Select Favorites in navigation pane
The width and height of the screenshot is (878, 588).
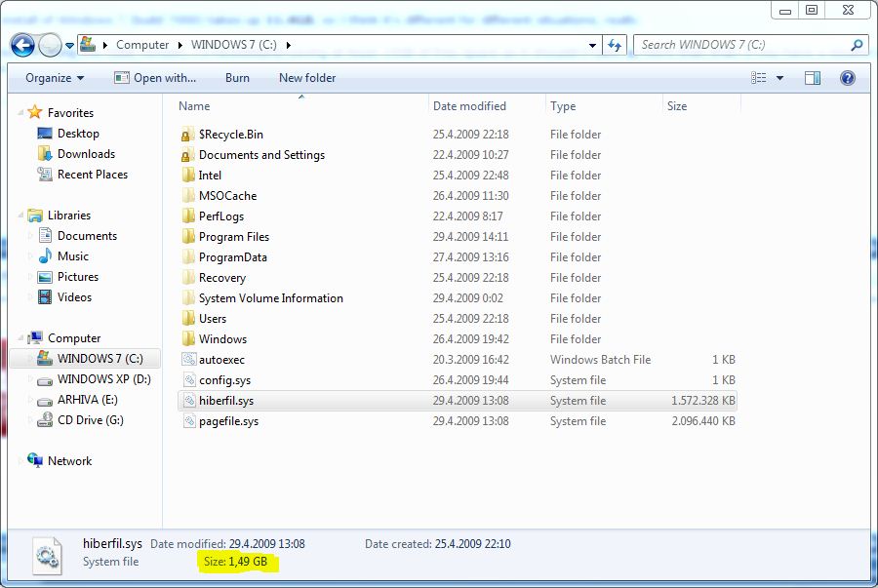pyautogui.click(x=70, y=112)
